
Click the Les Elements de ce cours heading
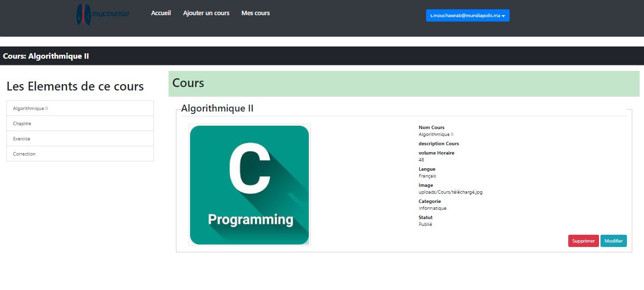[75, 87]
